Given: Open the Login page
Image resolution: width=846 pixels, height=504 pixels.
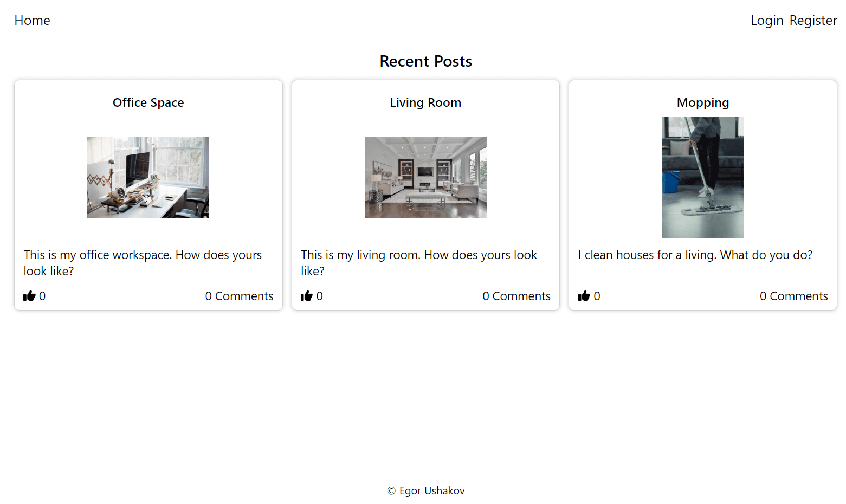Looking at the screenshot, I should (x=766, y=21).
